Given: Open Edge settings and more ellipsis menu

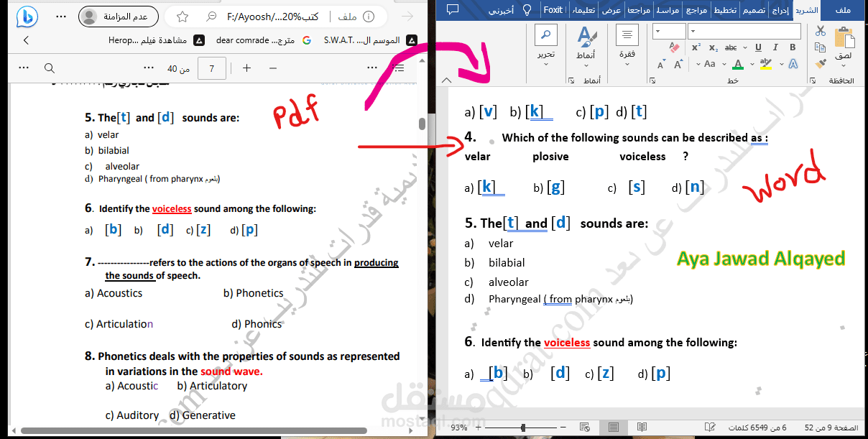Looking at the screenshot, I should tap(63, 17).
